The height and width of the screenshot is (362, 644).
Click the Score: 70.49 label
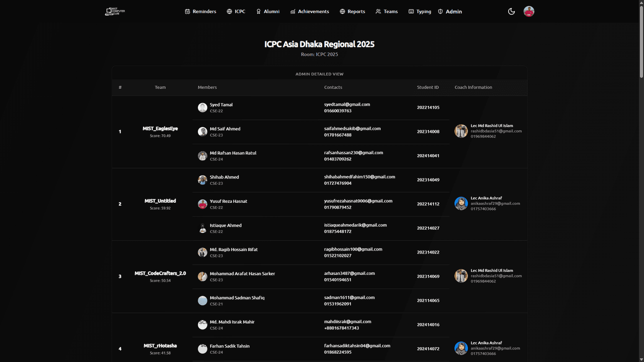click(x=160, y=136)
